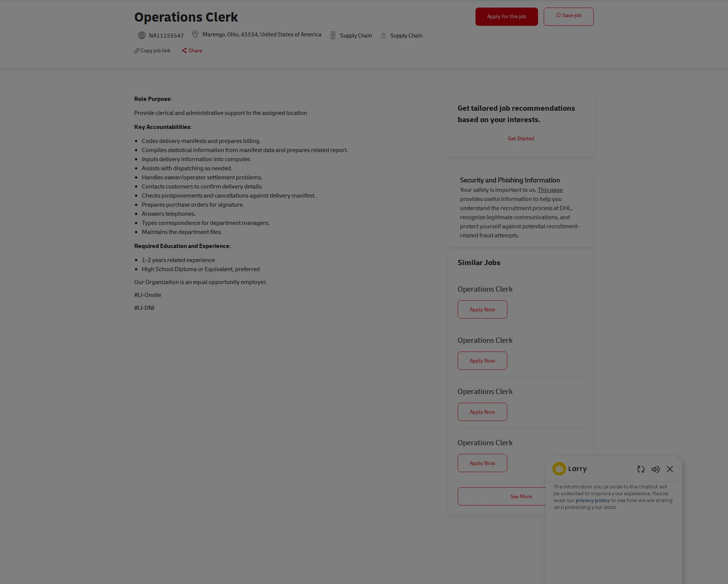728x584 pixels.
Task: Open the fourth Operations Clerk similar job title
Action: pos(485,443)
